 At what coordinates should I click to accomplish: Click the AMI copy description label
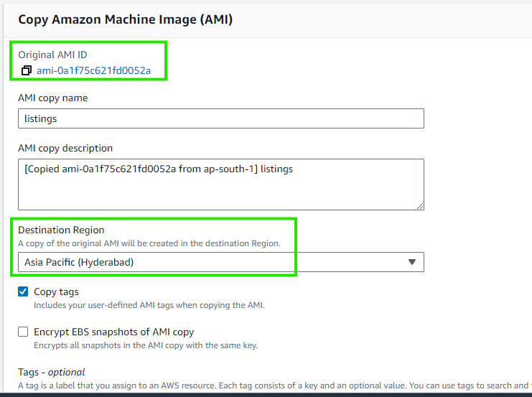tap(65, 148)
